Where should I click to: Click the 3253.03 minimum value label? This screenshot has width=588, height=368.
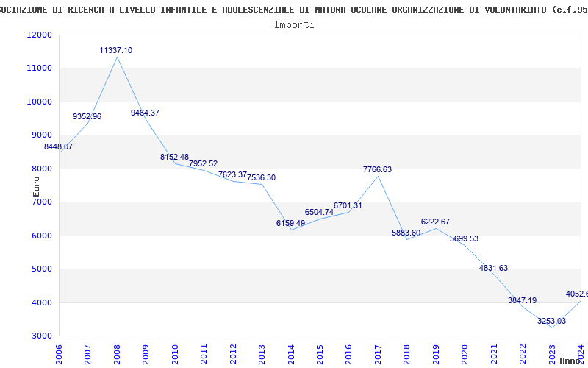click(552, 322)
